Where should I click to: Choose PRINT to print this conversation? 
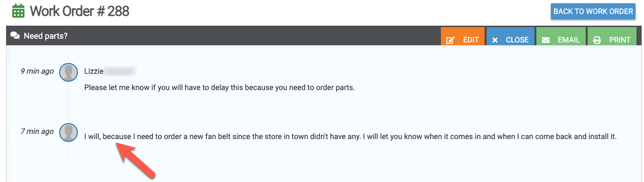point(620,40)
